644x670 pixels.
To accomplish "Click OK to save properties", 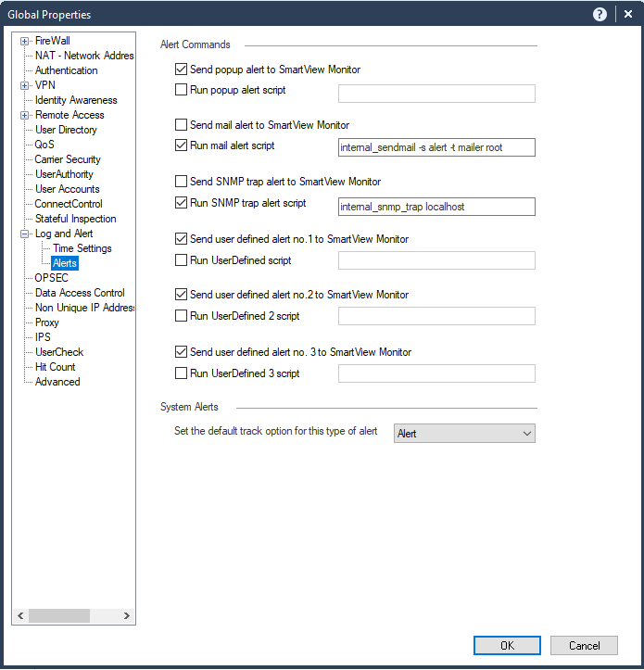I will pyautogui.click(x=507, y=646).
